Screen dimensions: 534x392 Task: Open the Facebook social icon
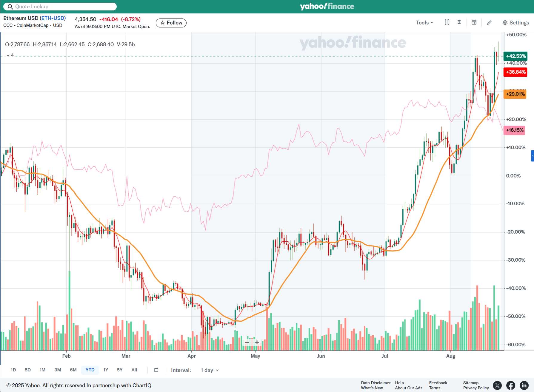tap(511, 385)
